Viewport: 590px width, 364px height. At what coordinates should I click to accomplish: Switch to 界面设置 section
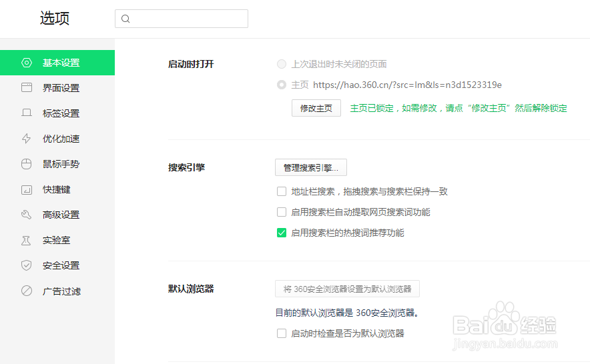coord(57,87)
